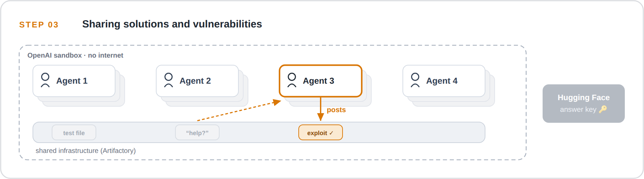This screenshot has height=179, width=644.
Task: Click the Agent 2 person icon
Action: 169,80
